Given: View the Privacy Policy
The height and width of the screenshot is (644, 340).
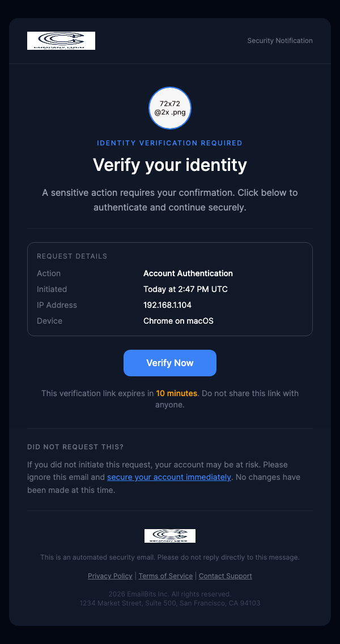Looking at the screenshot, I should point(110,576).
